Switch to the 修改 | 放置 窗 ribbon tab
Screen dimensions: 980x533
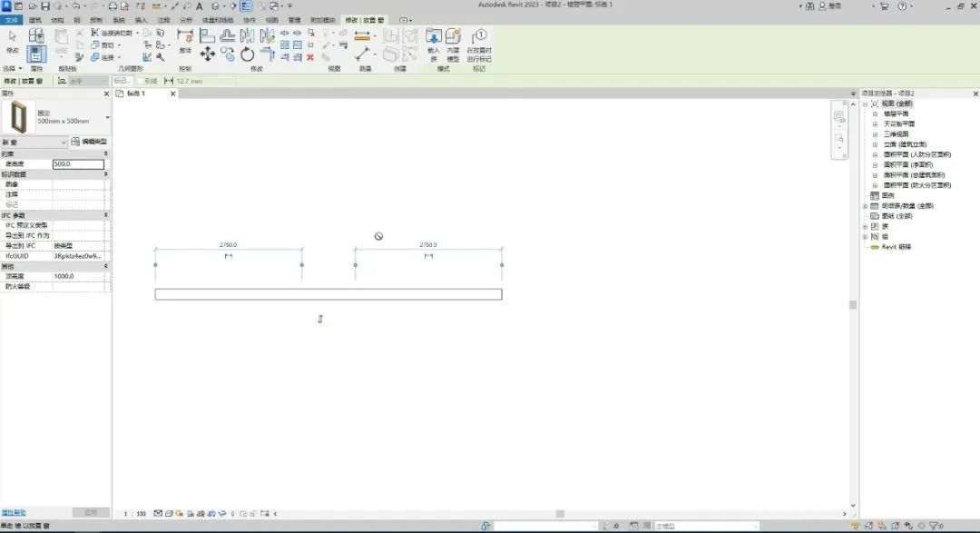pyautogui.click(x=365, y=20)
